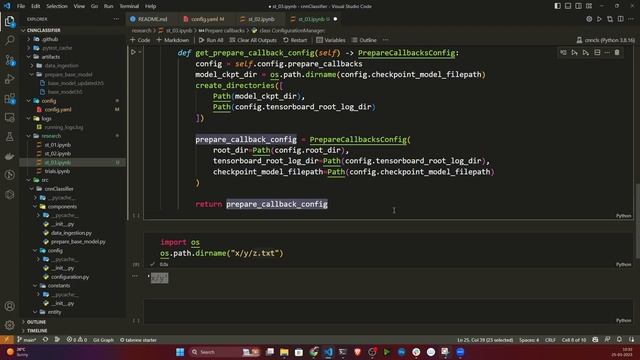Viewport: 640px width, 360px height.
Task: Open the File menu
Action: click(21, 6)
